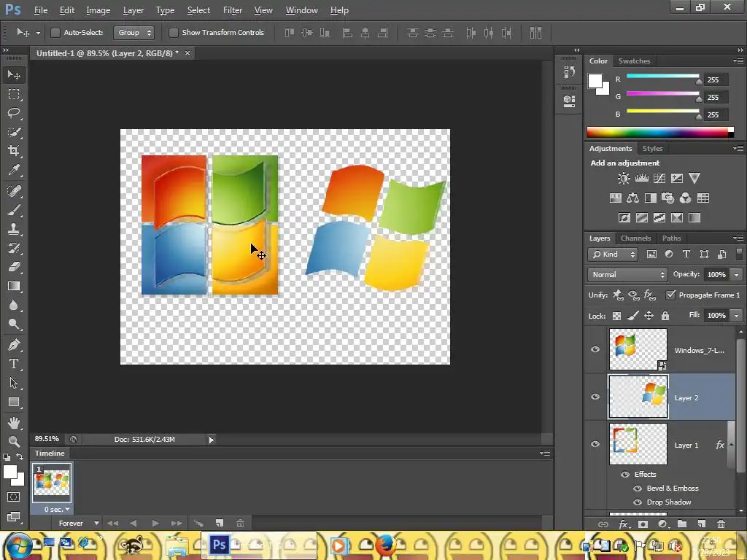Select the Spot Healing Brush tool

[14, 191]
